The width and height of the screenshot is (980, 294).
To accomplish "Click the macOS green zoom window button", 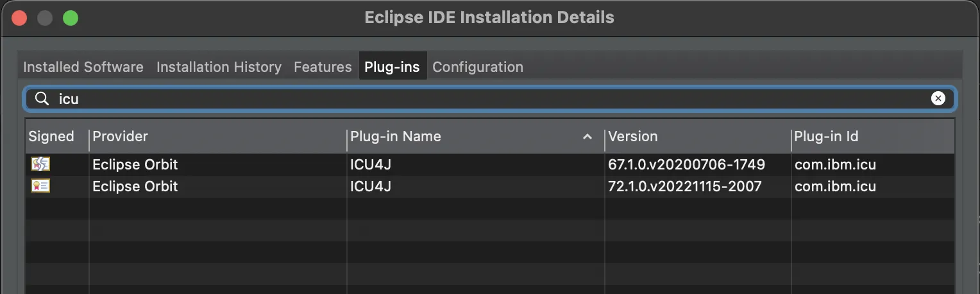I will [x=71, y=17].
